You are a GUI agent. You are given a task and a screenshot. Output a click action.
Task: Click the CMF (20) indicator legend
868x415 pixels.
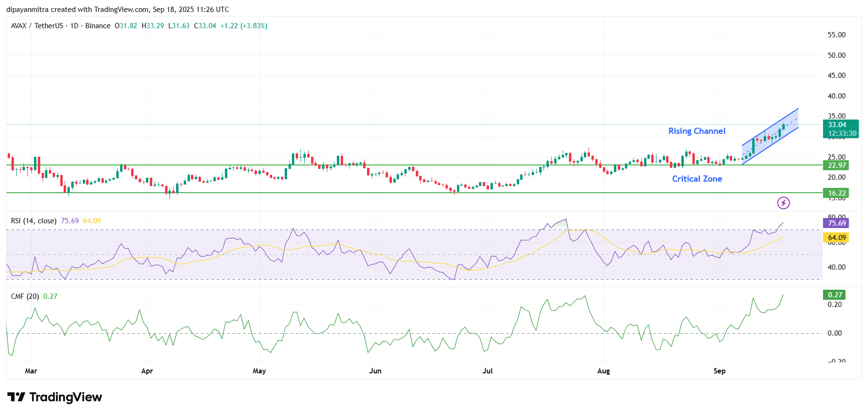(x=25, y=296)
